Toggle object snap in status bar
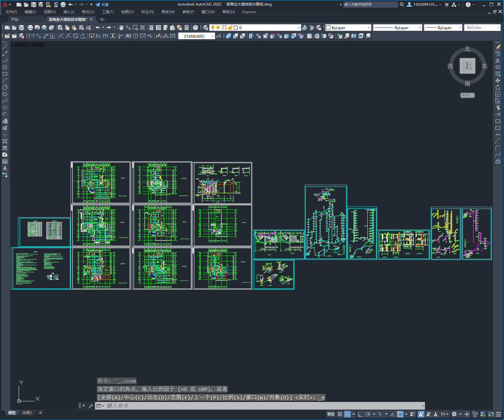This screenshot has width=504, height=420. pyautogui.click(x=400, y=414)
